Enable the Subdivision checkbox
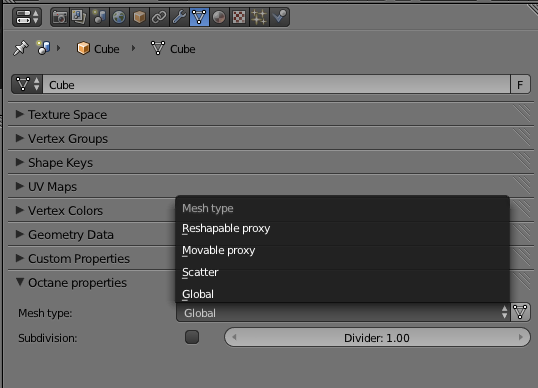Screen dimensions: 538x388 tap(192, 337)
